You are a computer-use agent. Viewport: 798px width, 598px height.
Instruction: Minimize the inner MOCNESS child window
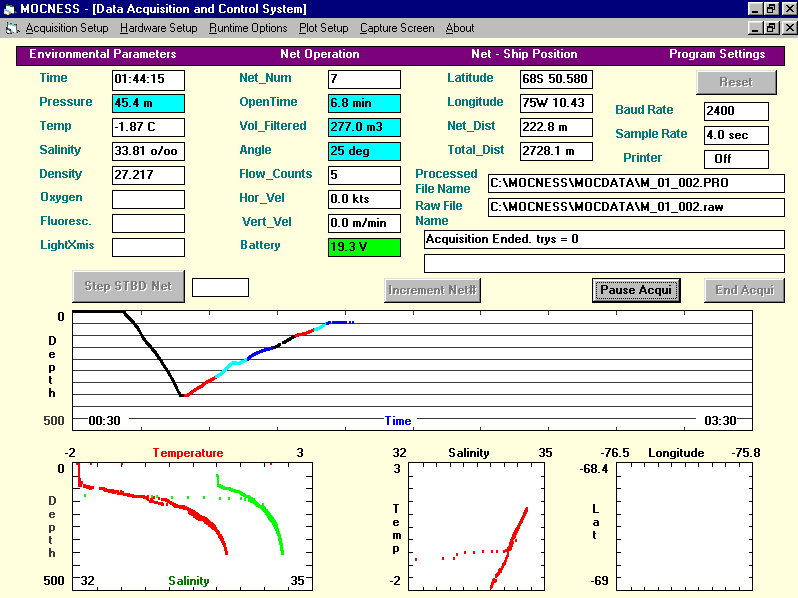click(x=755, y=28)
